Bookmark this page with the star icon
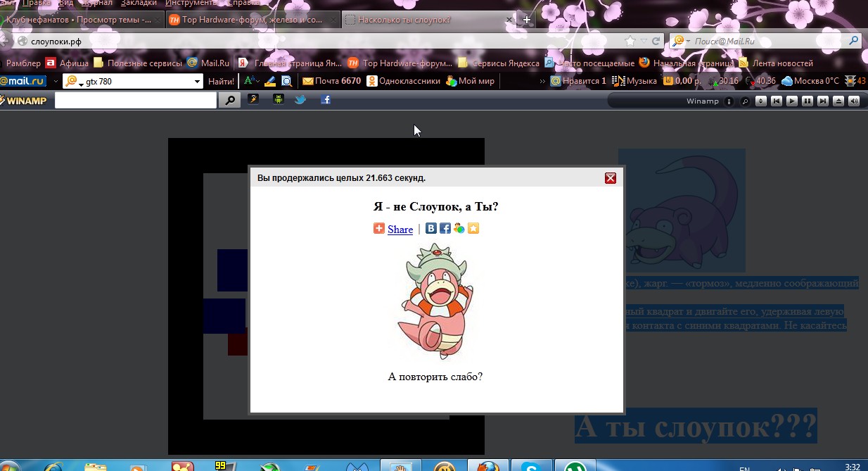The image size is (868, 471). point(630,41)
